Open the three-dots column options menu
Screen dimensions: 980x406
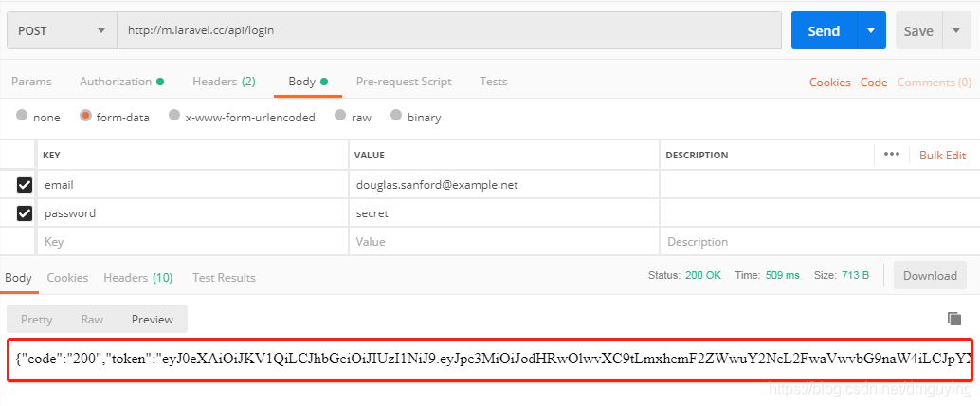point(891,155)
